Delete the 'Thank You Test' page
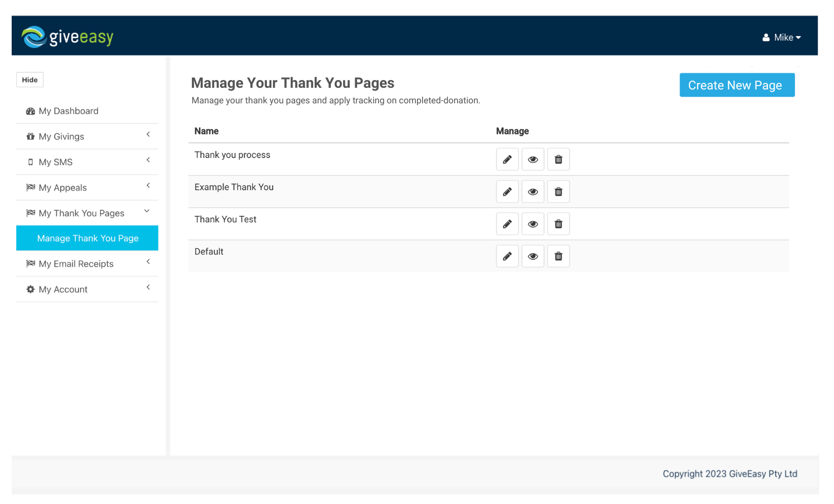Image resolution: width=834 pixels, height=504 pixels. click(x=558, y=224)
